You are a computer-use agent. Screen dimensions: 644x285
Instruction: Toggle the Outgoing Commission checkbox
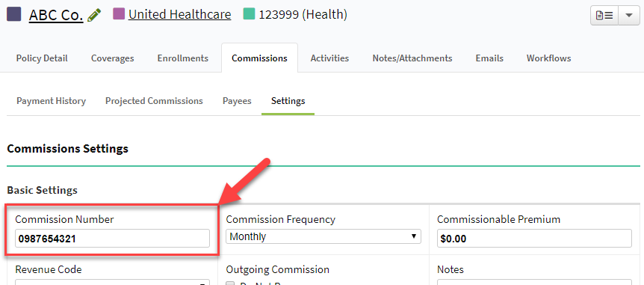click(230, 283)
